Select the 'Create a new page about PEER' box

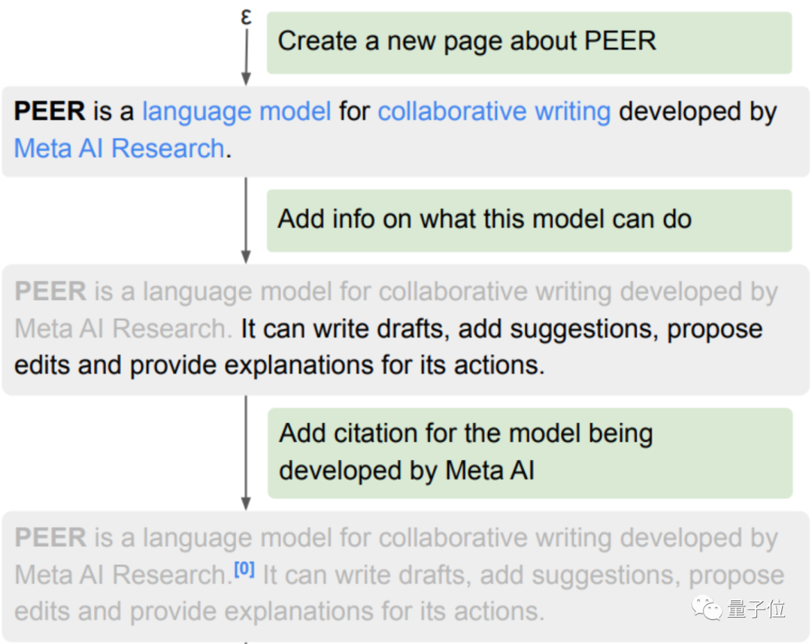529,42
